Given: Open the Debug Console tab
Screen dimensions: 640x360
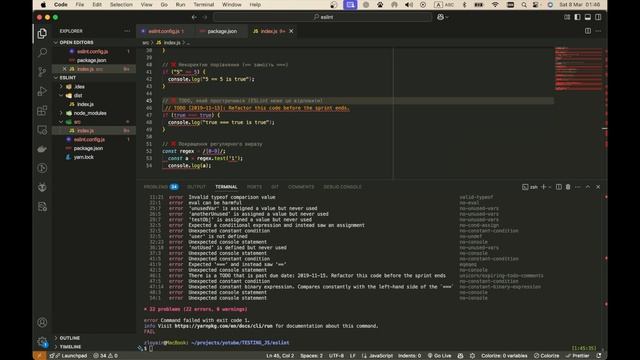Looking at the screenshot, I should [342, 187].
